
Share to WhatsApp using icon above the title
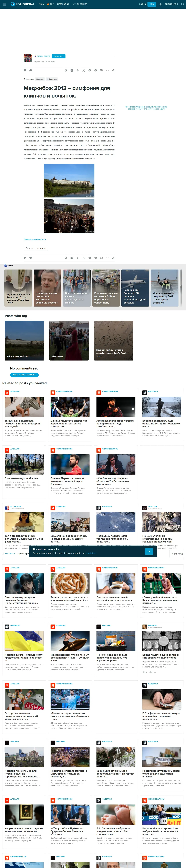point(90,70)
